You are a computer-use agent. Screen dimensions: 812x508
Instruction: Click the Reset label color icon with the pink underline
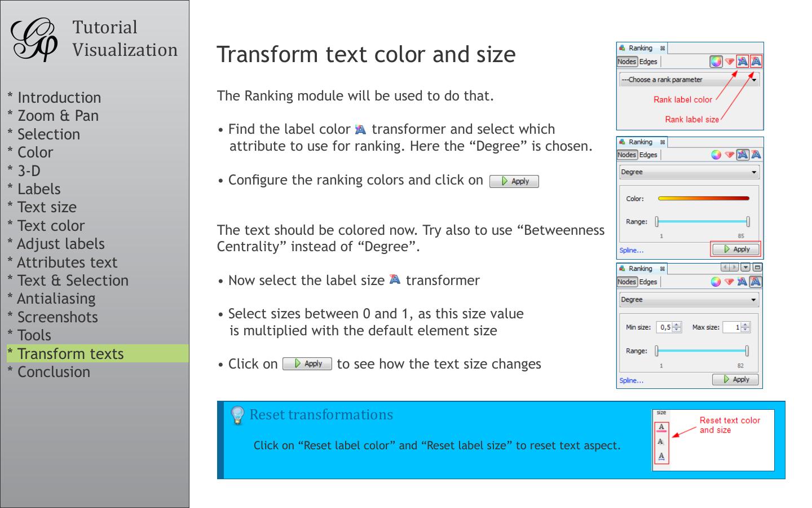pos(661,427)
